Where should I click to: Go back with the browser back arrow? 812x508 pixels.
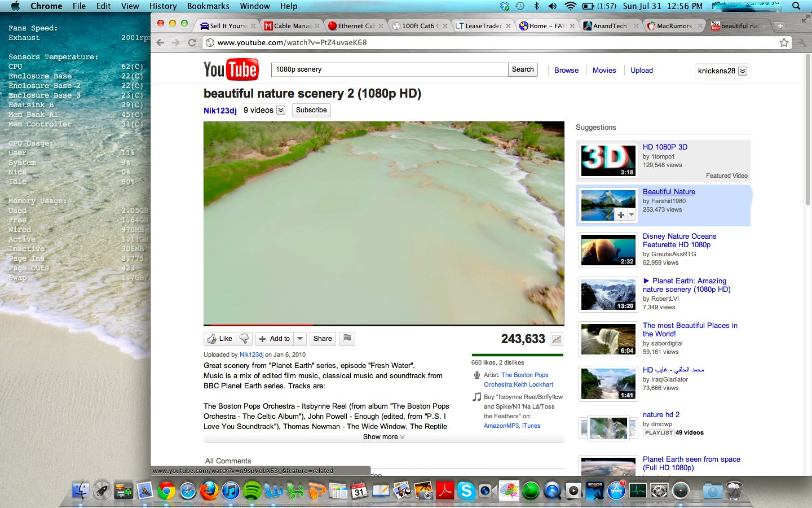(161, 43)
